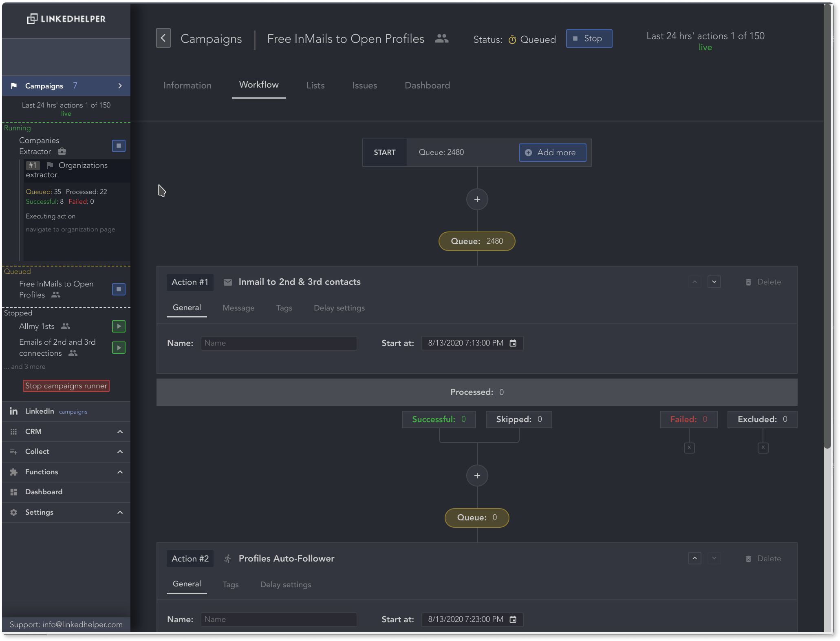Viewport: 840px width, 641px height.
Task: Click the Start at date field in Action #1
Action: click(470, 344)
